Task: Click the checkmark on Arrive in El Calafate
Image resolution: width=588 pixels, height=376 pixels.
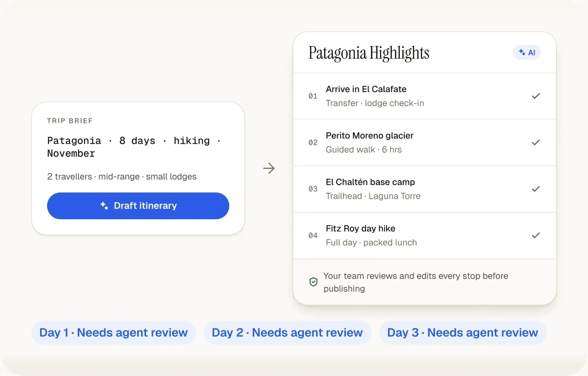Action: pyautogui.click(x=536, y=96)
